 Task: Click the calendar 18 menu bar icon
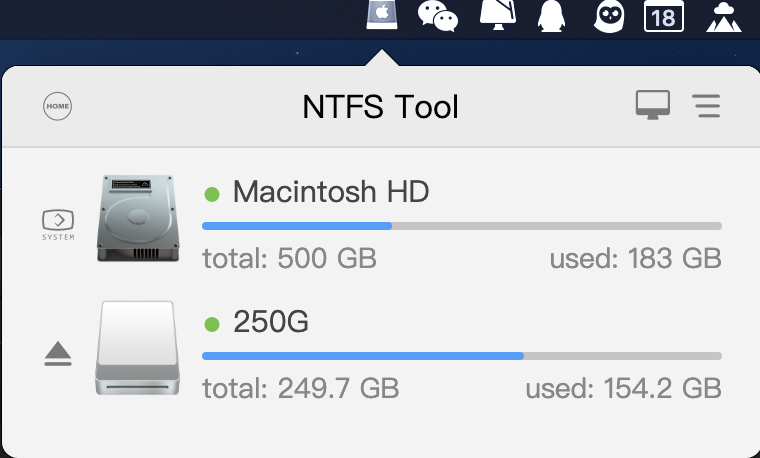[663, 17]
